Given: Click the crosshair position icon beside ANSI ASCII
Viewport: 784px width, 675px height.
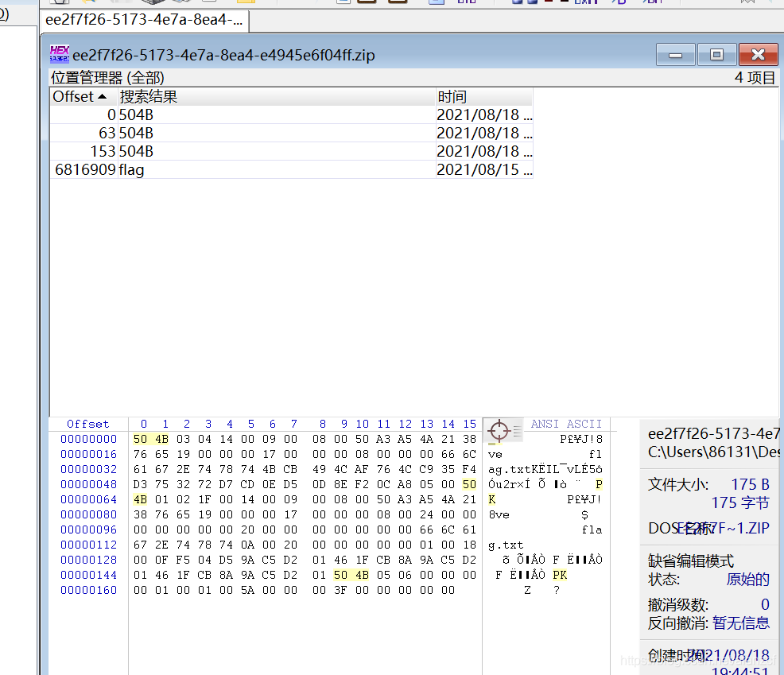Looking at the screenshot, I should tap(499, 430).
